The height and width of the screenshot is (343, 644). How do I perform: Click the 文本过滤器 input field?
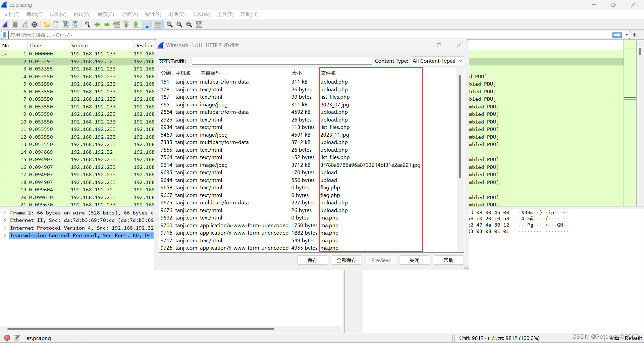click(281, 61)
